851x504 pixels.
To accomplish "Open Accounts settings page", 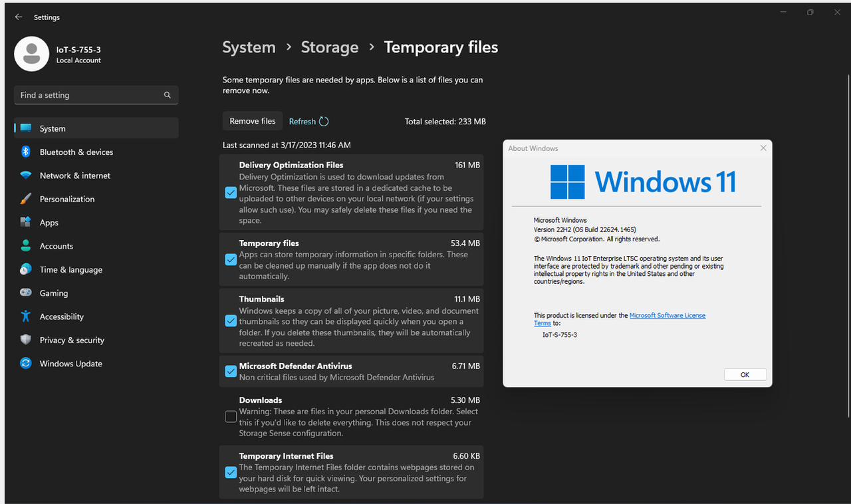I will (x=96, y=246).
